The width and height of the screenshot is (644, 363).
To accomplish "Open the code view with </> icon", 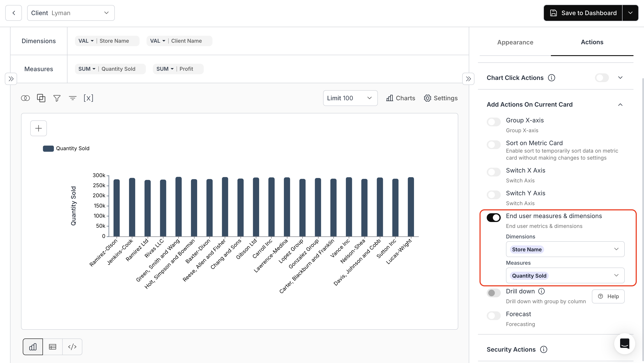I will (72, 347).
